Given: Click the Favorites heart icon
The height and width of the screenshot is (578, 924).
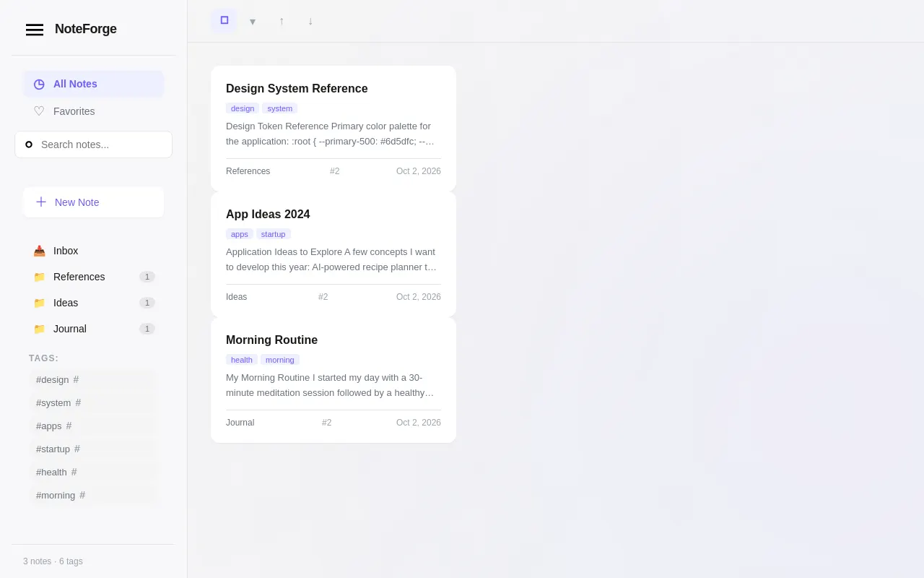Looking at the screenshot, I should (39, 111).
